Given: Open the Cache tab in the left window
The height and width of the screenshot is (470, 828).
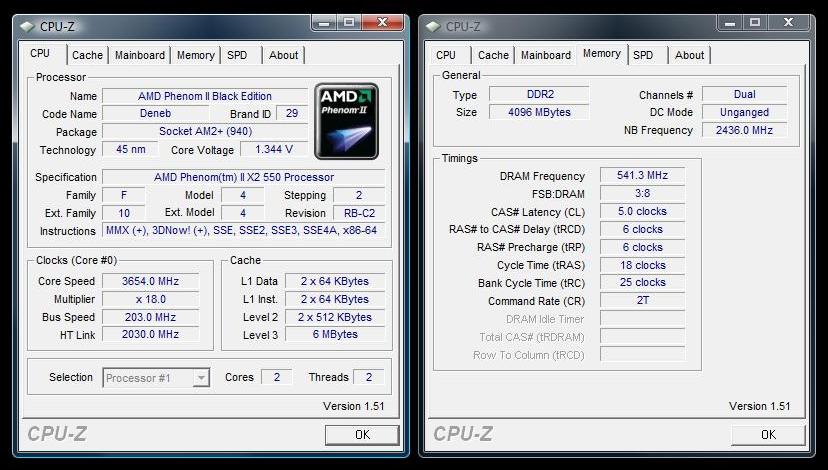Looking at the screenshot, I should click(x=87, y=55).
